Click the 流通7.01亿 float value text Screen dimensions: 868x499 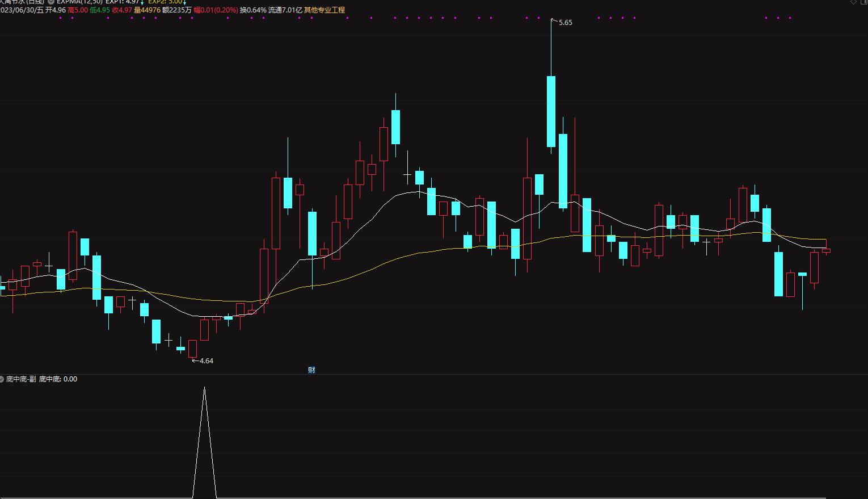pos(285,10)
